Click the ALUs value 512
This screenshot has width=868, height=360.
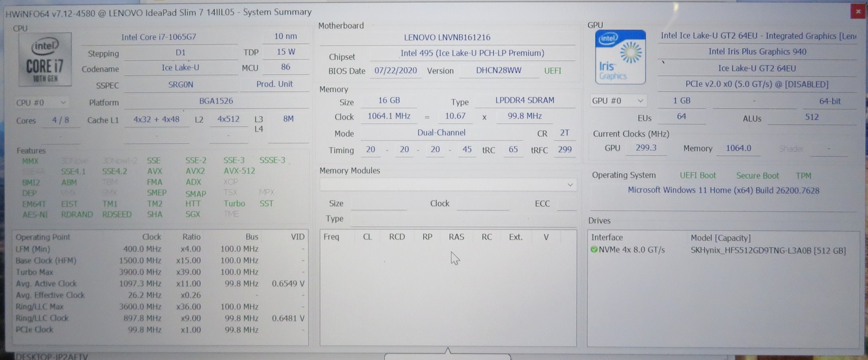tap(812, 117)
